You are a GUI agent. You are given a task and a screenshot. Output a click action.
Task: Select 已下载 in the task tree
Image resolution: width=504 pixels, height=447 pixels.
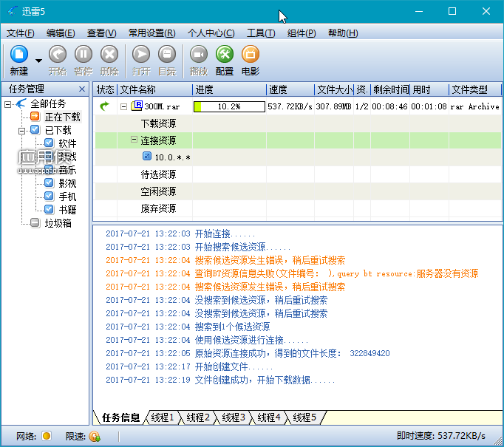[x=58, y=130]
